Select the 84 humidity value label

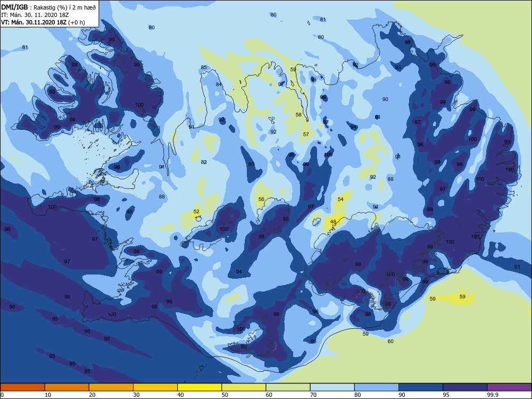point(219,85)
